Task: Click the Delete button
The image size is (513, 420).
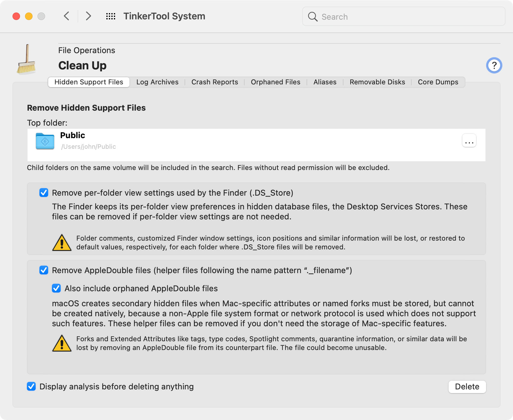Action: 467,387
